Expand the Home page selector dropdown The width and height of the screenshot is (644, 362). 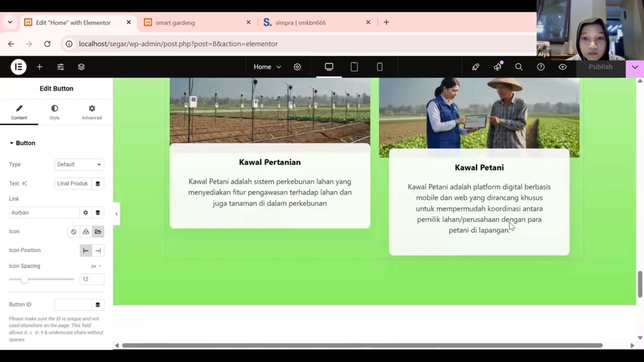click(x=267, y=67)
